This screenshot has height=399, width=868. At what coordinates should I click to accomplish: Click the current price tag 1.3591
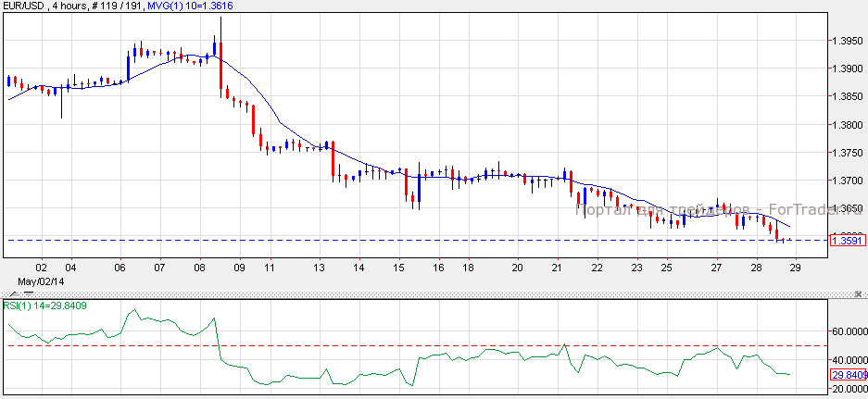click(848, 241)
